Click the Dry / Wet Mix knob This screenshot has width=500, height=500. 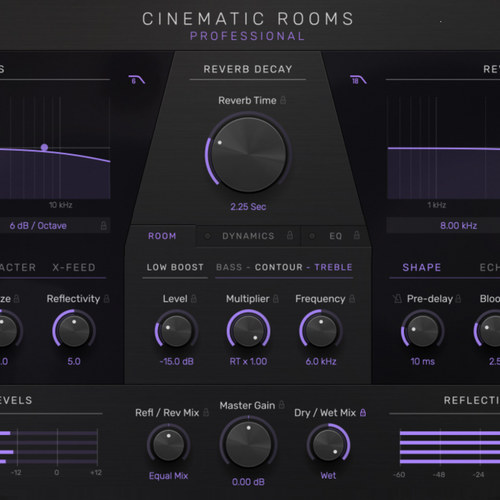tap(328, 445)
